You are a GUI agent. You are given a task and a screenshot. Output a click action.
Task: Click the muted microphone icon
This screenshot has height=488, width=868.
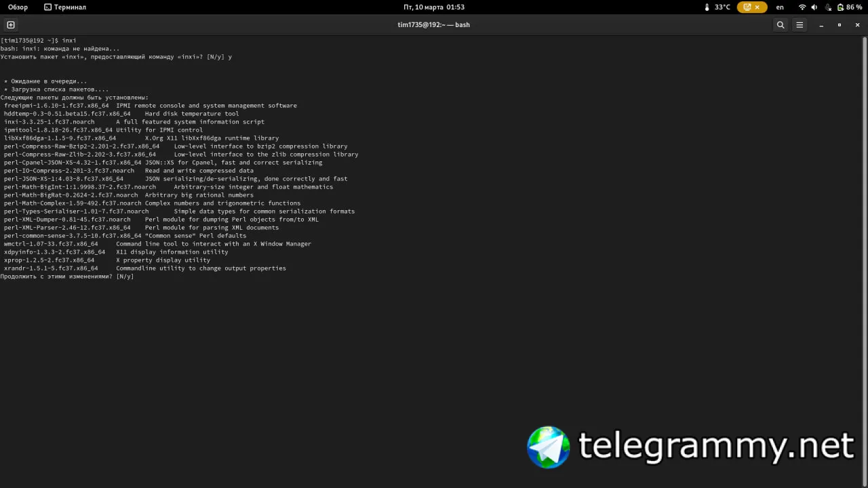pos(828,7)
